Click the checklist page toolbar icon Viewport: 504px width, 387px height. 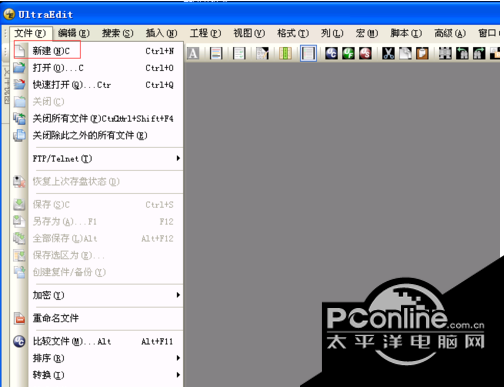click(239, 53)
